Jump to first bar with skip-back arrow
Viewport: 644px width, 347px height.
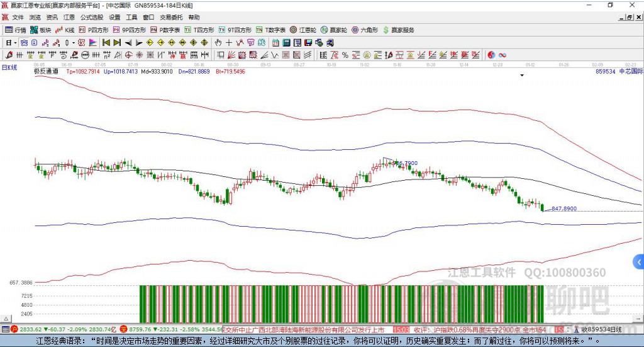pyautogui.click(x=106, y=43)
